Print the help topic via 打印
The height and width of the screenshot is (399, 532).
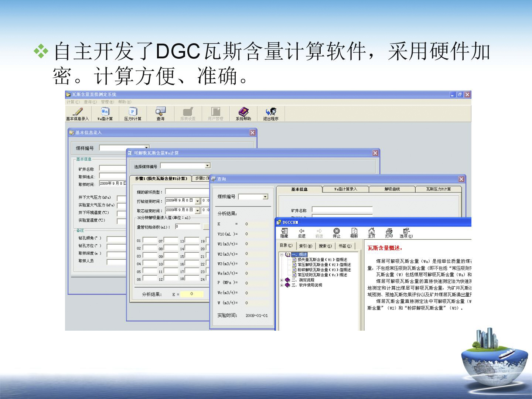389,233
